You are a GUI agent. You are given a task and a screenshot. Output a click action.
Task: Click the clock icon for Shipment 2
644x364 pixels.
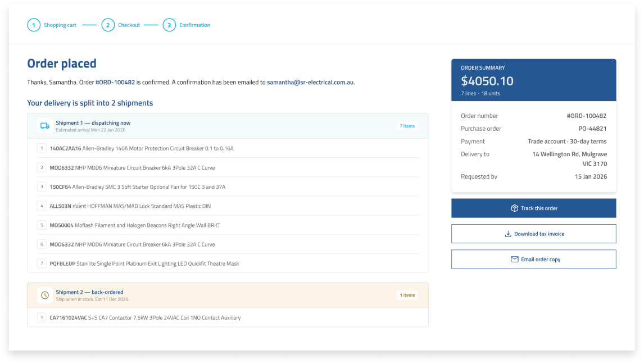(45, 295)
